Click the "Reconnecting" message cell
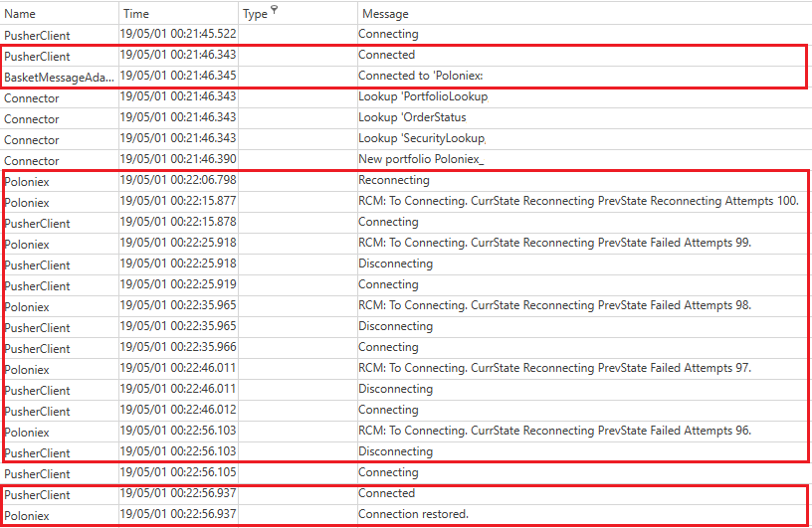 pos(394,180)
